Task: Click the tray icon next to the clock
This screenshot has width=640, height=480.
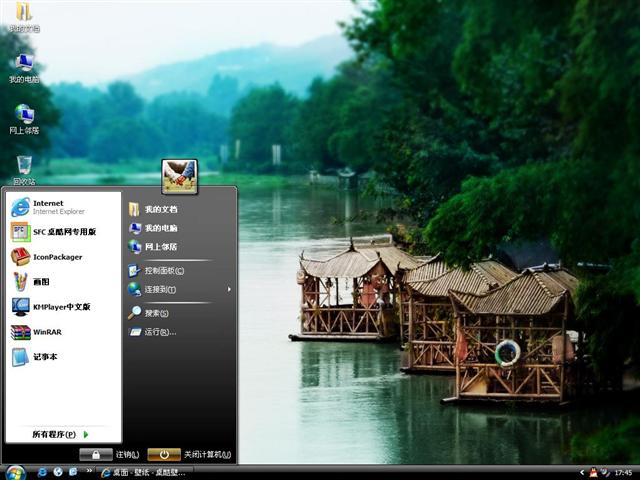Action: (605, 472)
